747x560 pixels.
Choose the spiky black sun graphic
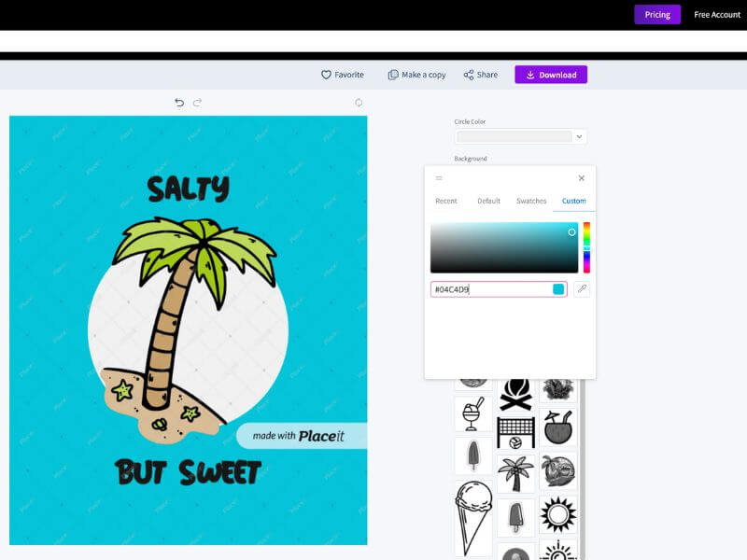click(x=557, y=515)
